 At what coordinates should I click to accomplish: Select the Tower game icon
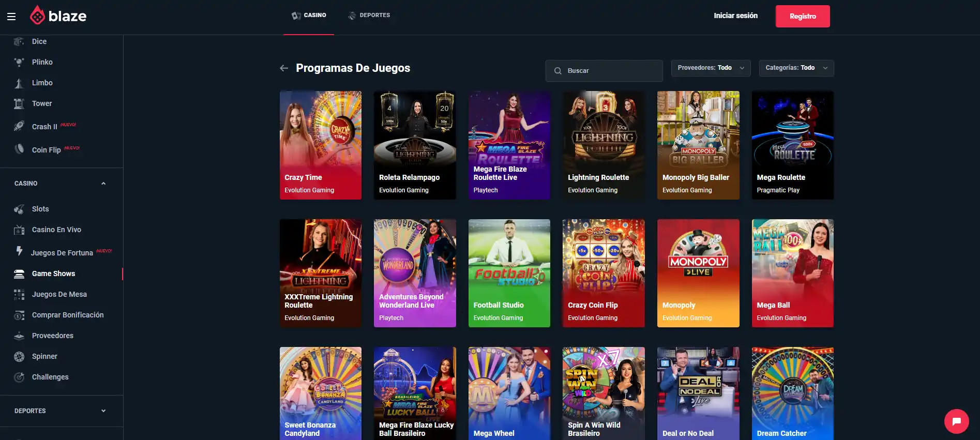click(19, 103)
